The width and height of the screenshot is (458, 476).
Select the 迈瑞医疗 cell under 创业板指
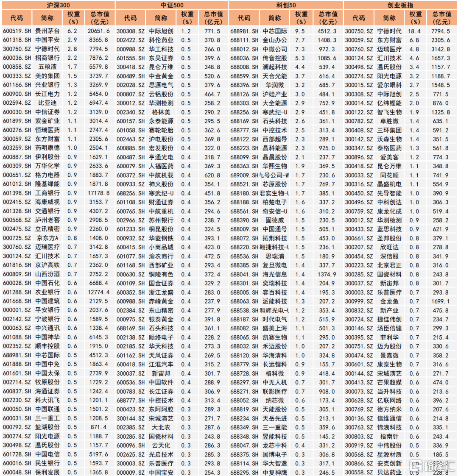[x=389, y=49]
